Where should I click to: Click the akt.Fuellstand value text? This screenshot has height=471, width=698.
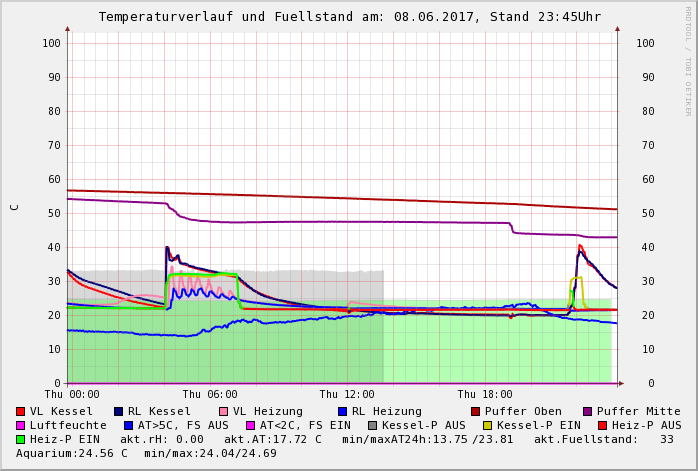[x=610, y=439]
